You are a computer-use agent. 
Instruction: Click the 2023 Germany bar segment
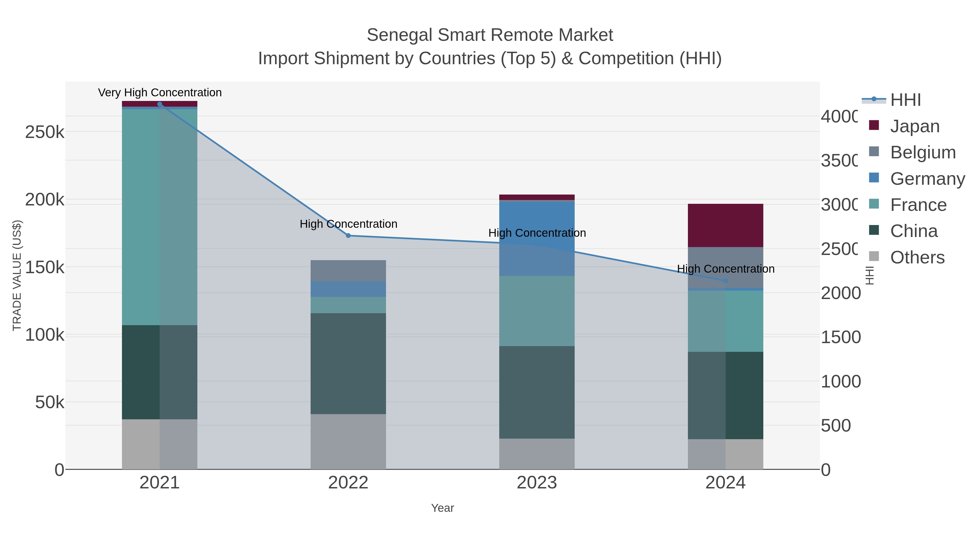tap(537, 239)
